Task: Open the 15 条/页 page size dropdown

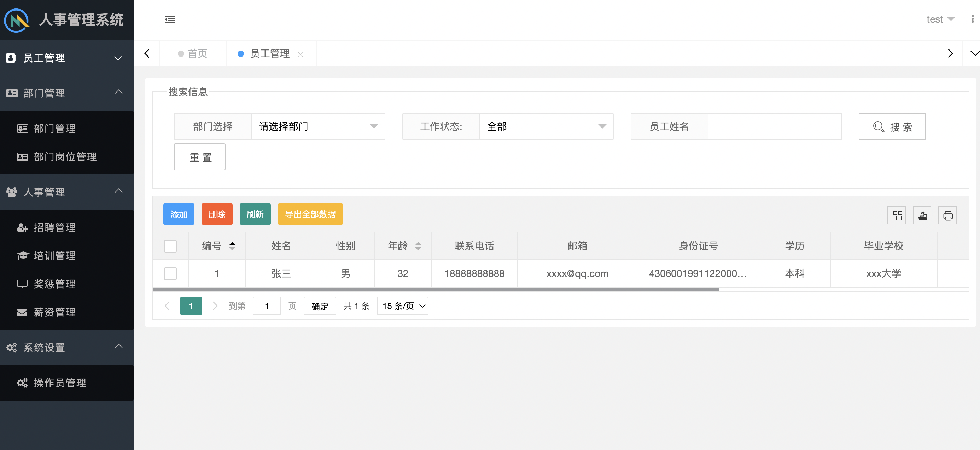Action: (402, 306)
